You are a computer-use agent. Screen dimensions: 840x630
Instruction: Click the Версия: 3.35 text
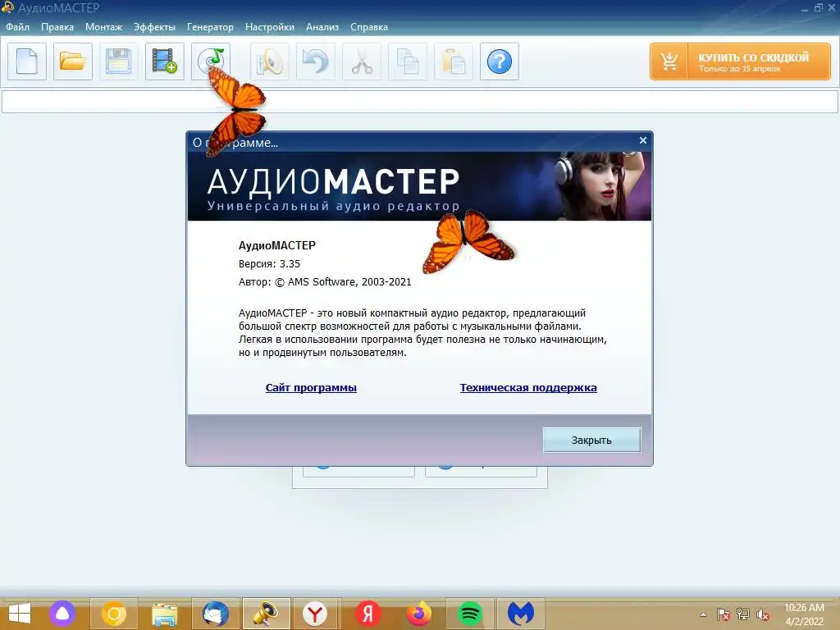(269, 263)
